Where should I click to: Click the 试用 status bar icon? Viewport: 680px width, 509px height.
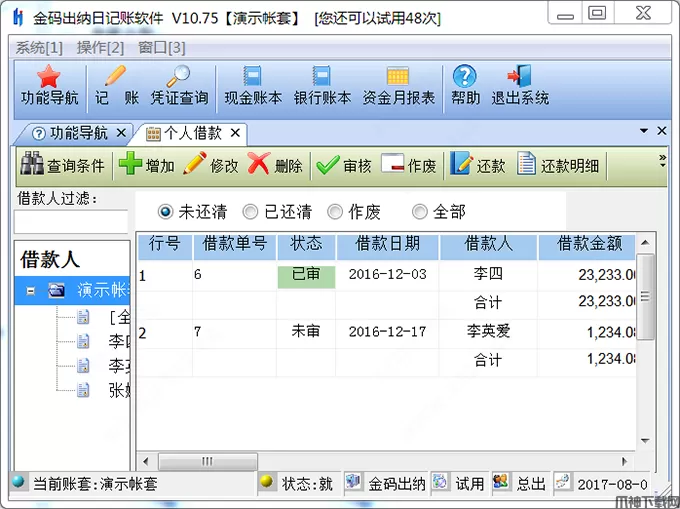click(x=440, y=481)
